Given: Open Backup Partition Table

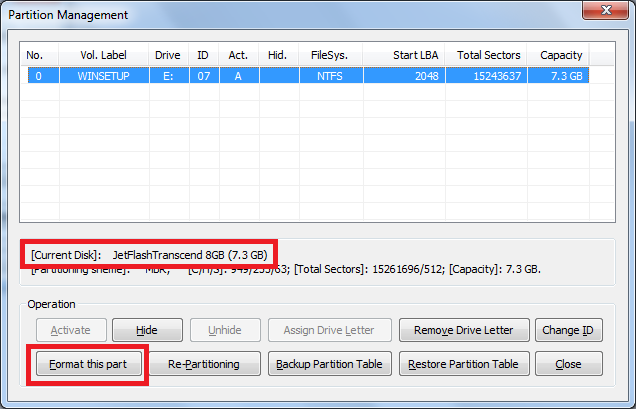Looking at the screenshot, I should (x=329, y=364).
